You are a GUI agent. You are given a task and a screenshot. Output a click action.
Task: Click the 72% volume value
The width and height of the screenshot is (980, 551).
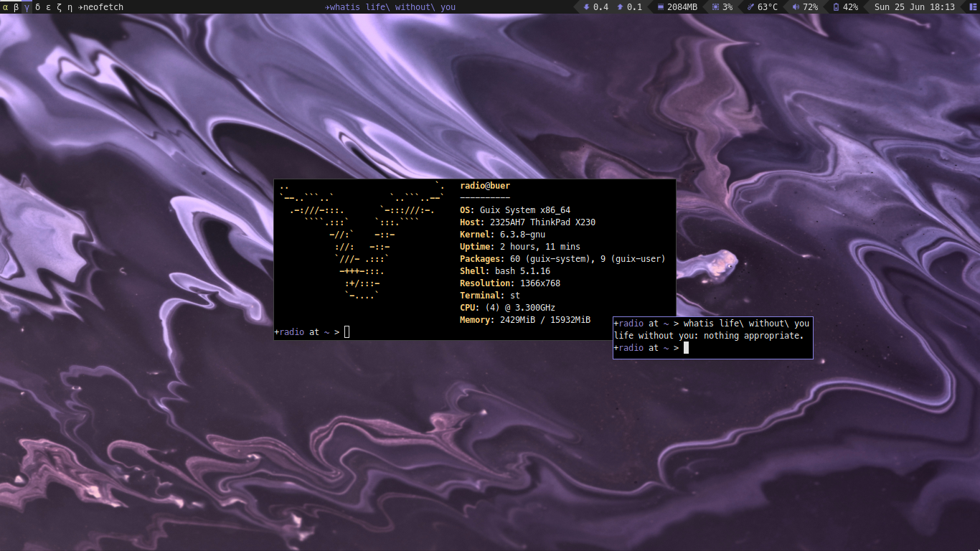[x=810, y=6]
